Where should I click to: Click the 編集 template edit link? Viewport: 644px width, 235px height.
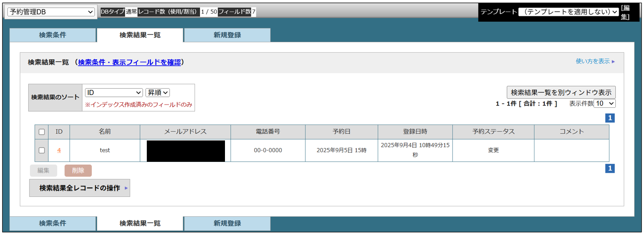tap(626, 12)
